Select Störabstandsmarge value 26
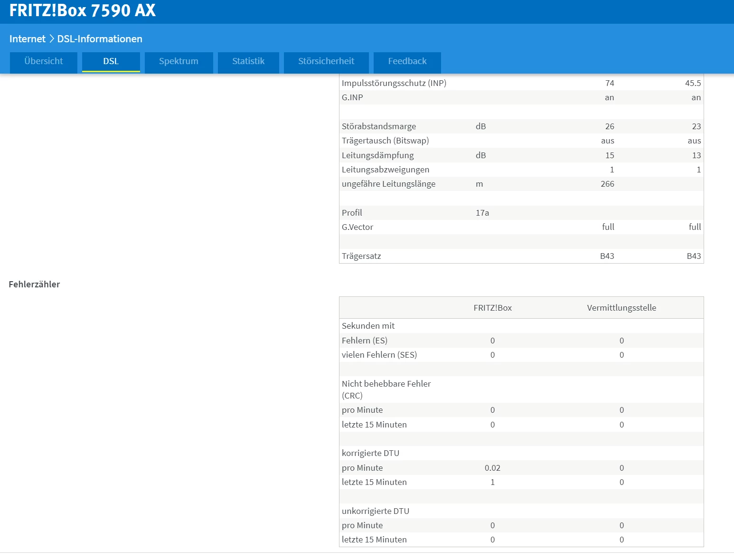 [x=610, y=126]
